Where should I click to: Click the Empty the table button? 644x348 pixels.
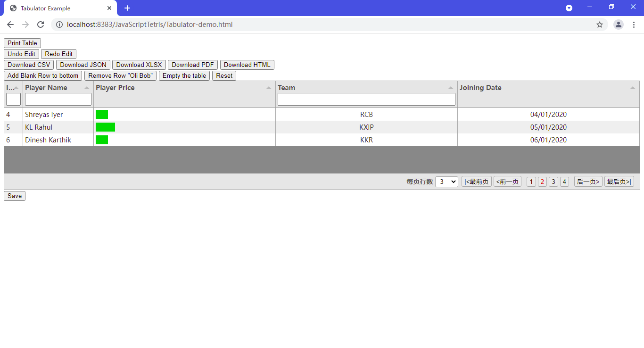pyautogui.click(x=184, y=75)
